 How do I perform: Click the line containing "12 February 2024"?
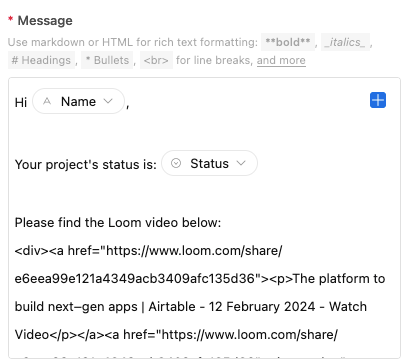click(191, 306)
